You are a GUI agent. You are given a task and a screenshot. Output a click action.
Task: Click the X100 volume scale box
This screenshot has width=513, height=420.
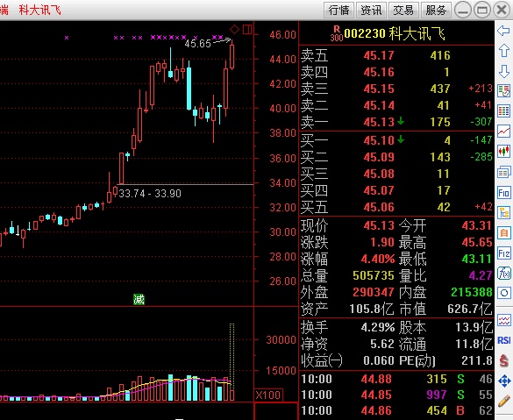pyautogui.click(x=268, y=395)
